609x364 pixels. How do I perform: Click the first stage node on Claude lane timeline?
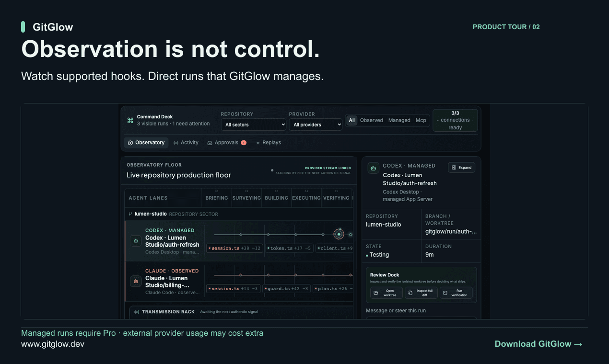241,275
